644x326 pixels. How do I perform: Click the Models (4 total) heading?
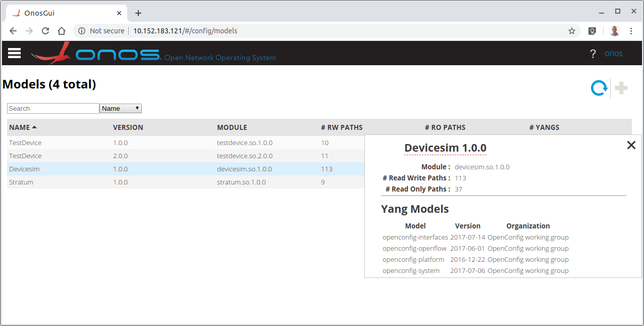point(49,84)
